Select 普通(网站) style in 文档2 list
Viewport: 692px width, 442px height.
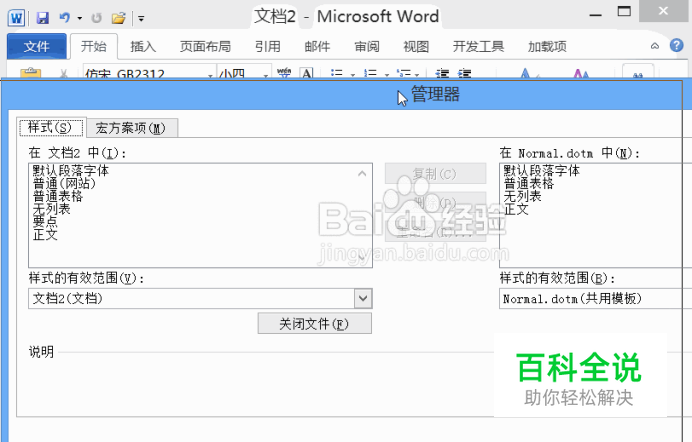(64, 184)
